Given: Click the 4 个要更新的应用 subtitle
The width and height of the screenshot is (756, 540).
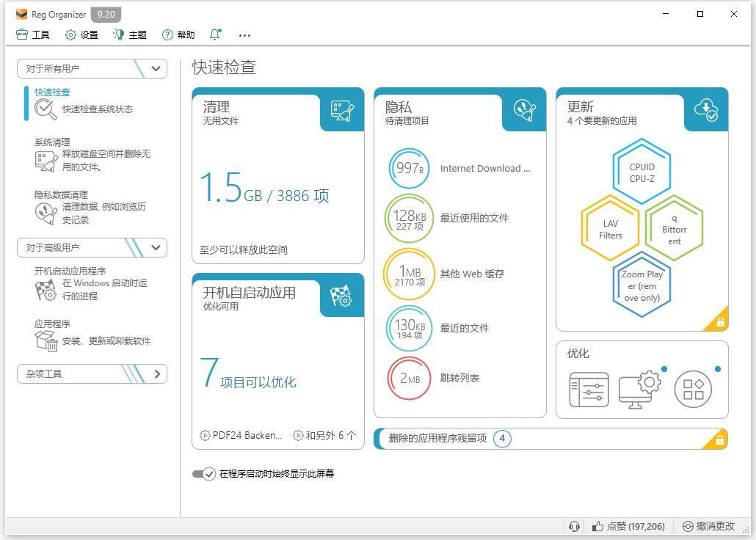Looking at the screenshot, I should (x=602, y=120).
